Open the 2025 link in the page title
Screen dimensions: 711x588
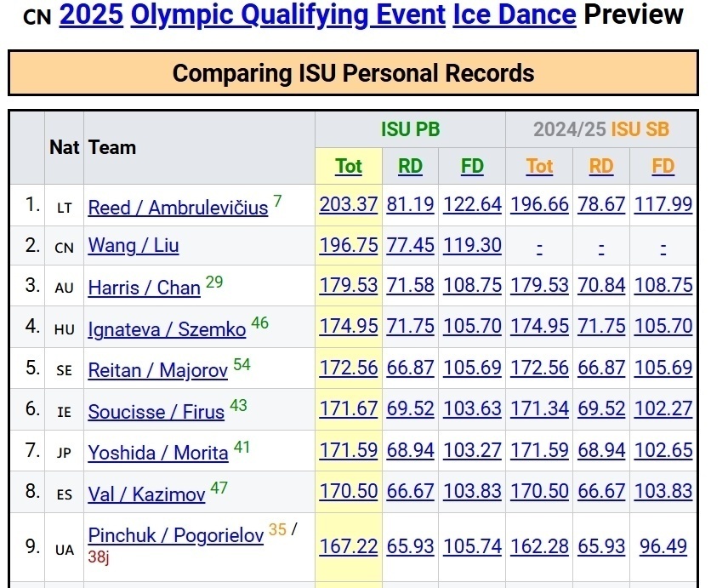point(91,14)
